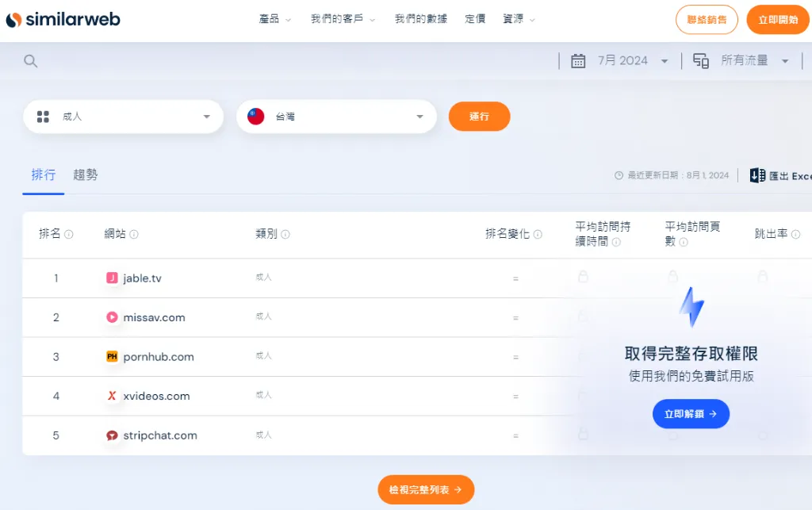Click the missav.com site favicon
Viewport: 812px width, 510px height.
point(112,317)
